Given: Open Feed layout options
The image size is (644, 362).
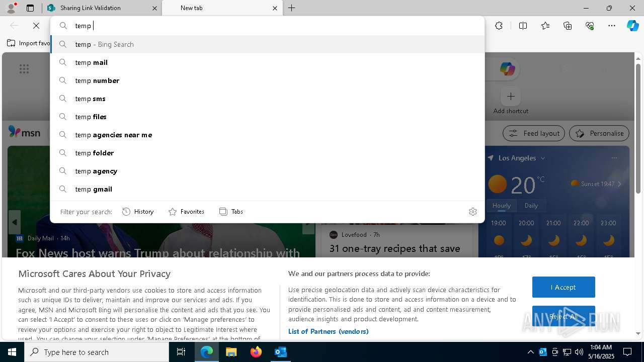Looking at the screenshot, I should 533,133.
